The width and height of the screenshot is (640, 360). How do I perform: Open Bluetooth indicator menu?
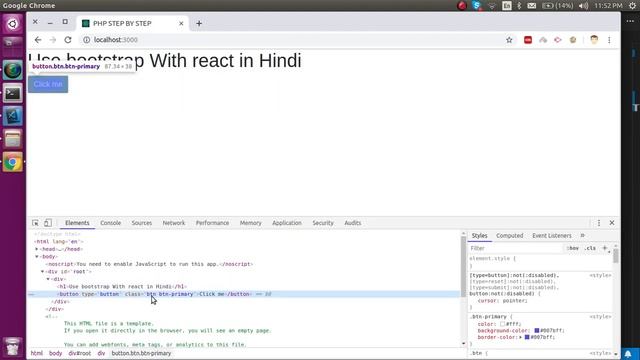[519, 6]
